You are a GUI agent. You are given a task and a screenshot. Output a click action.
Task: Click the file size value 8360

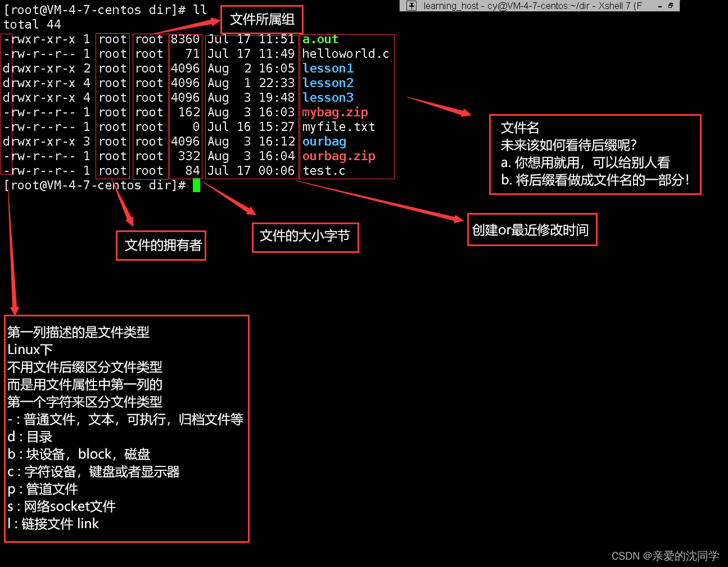[186, 39]
